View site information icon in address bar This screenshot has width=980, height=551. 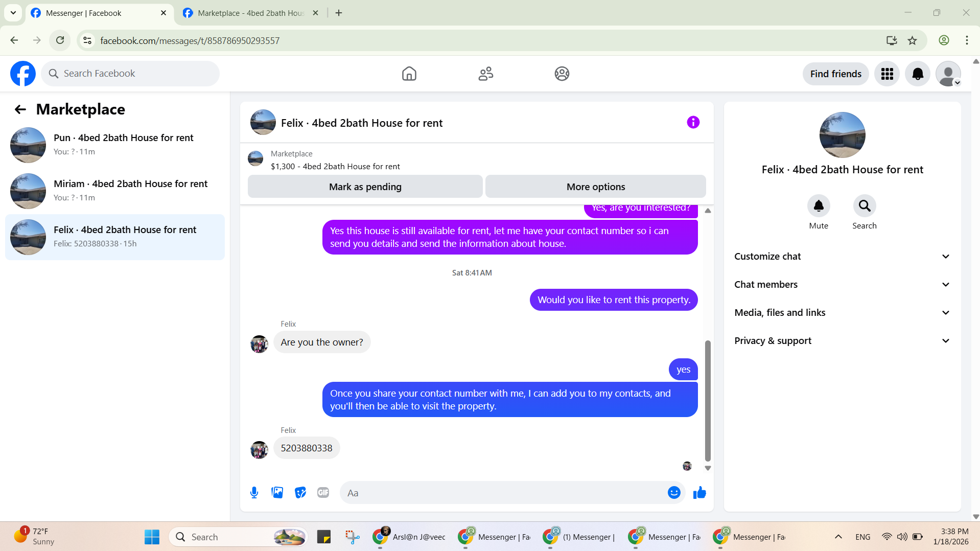[x=87, y=40]
